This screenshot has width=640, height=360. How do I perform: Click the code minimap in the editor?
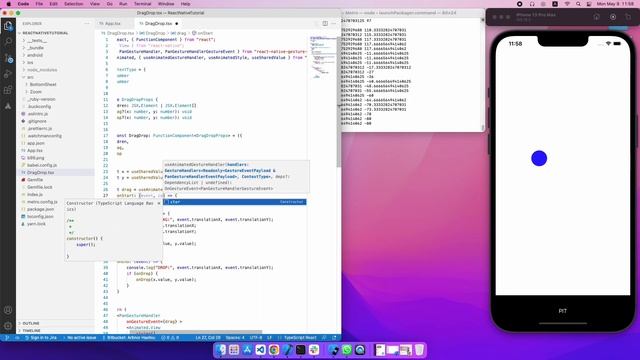click(322, 57)
